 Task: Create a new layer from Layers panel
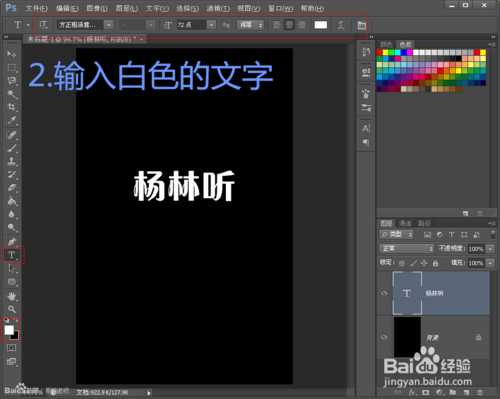coord(467,393)
